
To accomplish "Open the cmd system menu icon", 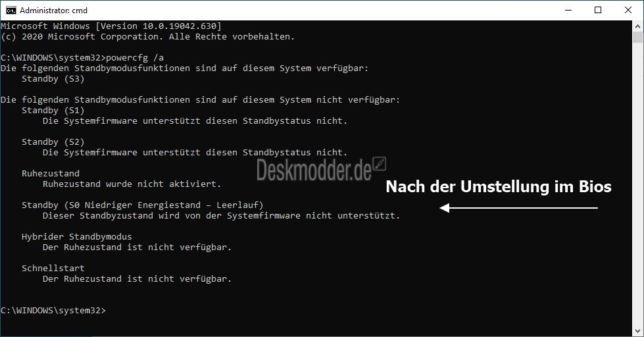I will [x=11, y=11].
